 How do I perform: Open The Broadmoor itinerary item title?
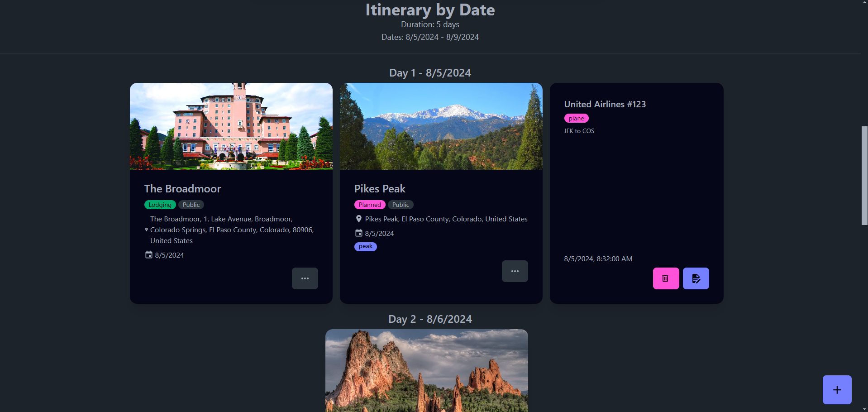click(x=182, y=189)
